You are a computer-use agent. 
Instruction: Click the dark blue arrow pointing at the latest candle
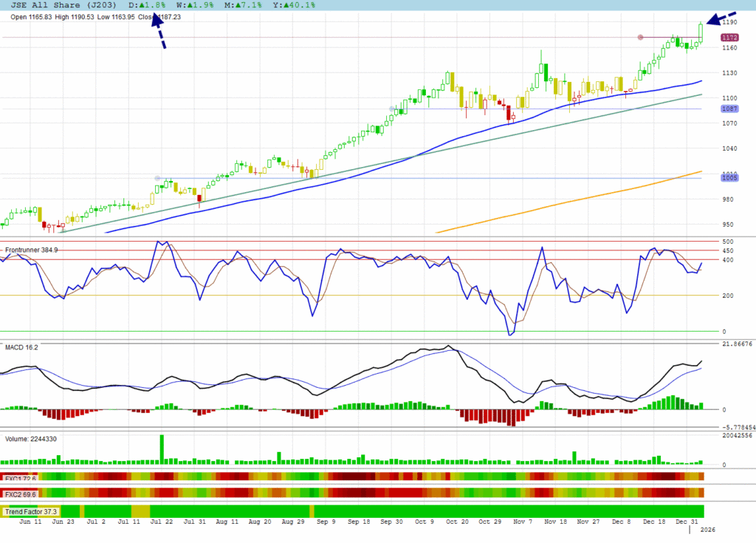click(x=720, y=19)
